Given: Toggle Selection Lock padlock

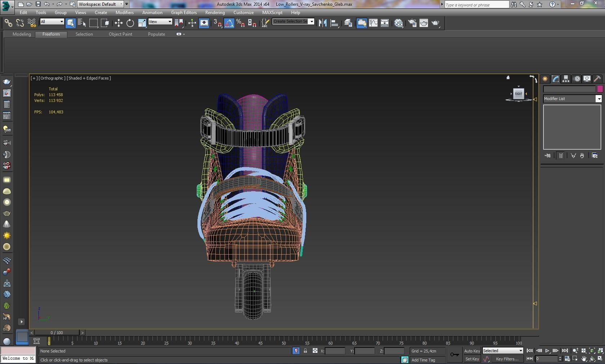Looking at the screenshot, I should click(305, 351).
